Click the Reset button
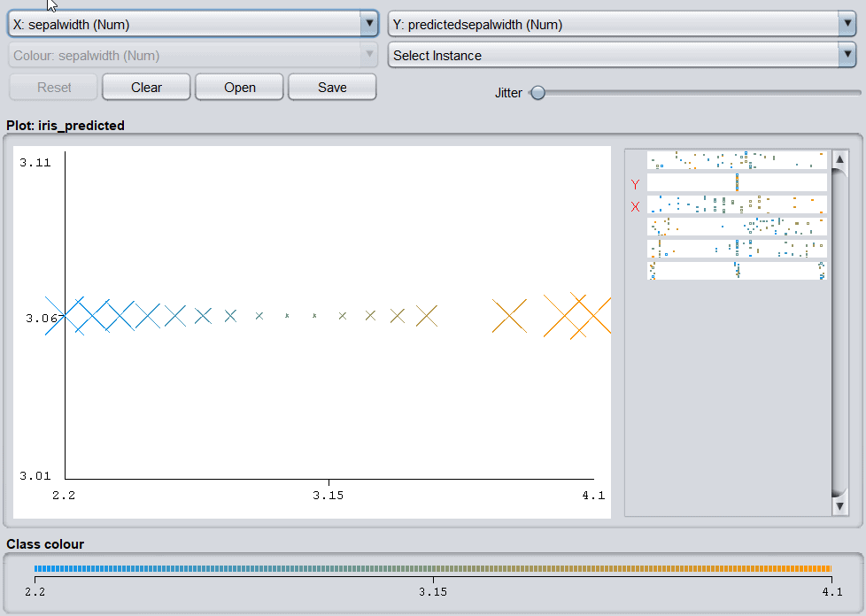The image size is (866, 616). pyautogui.click(x=54, y=88)
